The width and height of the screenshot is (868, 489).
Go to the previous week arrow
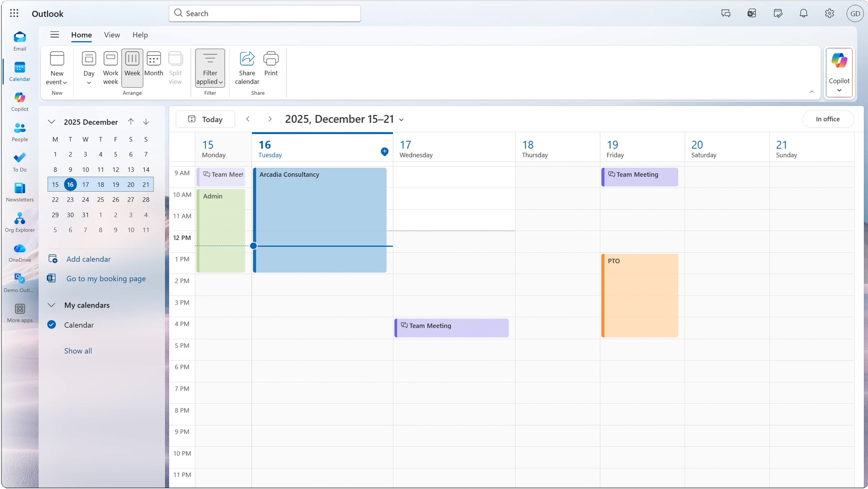(x=248, y=119)
